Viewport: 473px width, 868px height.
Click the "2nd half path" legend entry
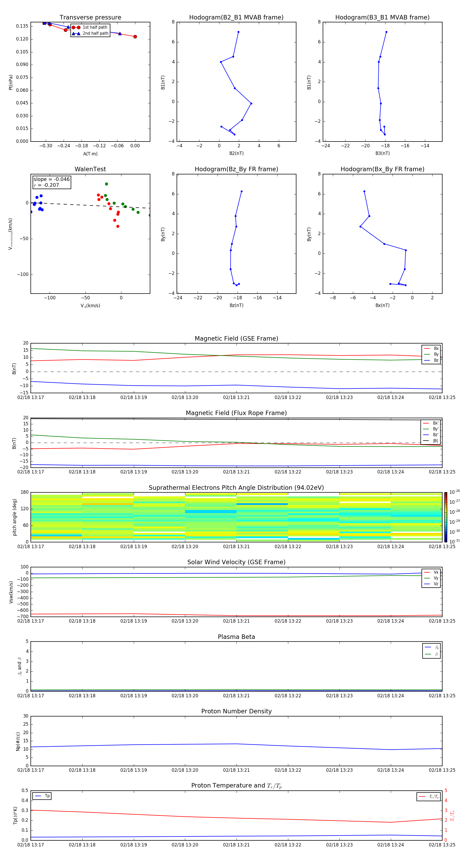(91, 33)
